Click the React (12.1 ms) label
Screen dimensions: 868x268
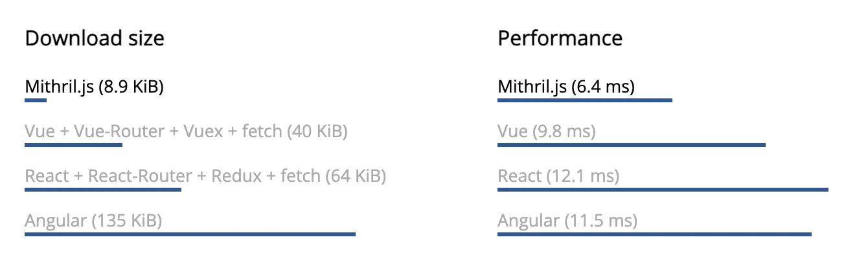click(558, 176)
